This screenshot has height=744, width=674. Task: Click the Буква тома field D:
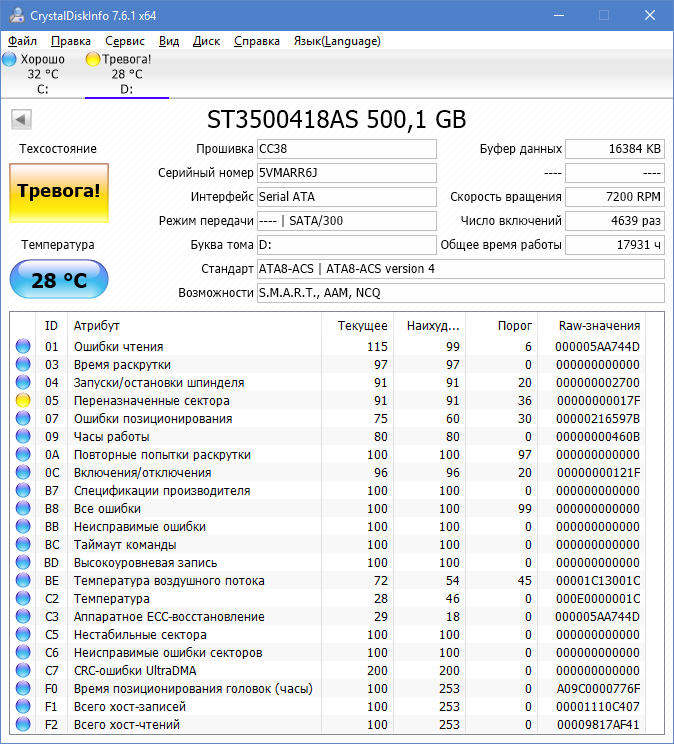347,245
